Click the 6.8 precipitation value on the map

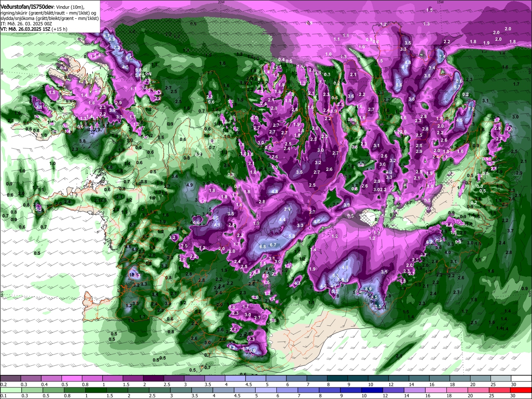tap(263, 246)
